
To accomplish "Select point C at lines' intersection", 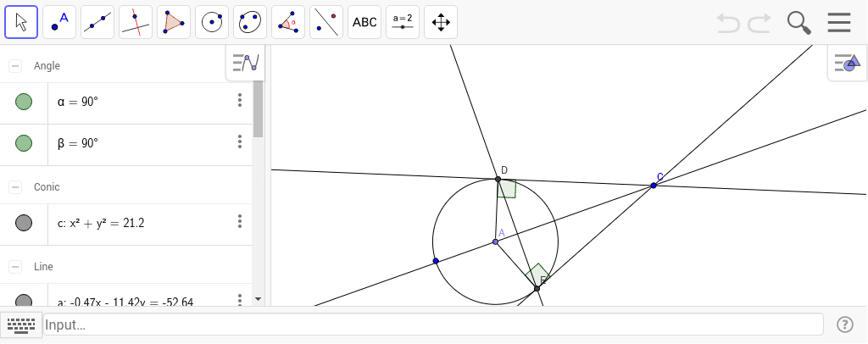I will 654,186.
